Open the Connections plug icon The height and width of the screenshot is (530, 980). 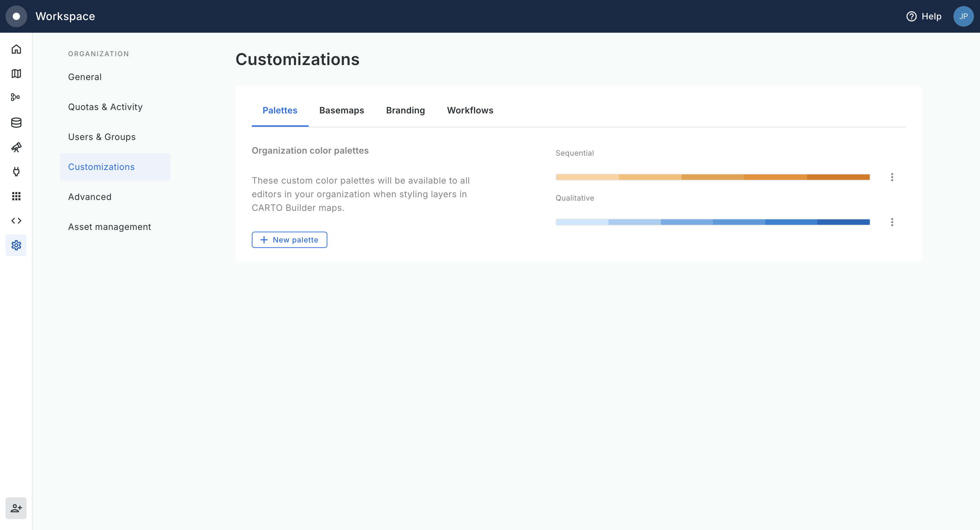point(16,172)
